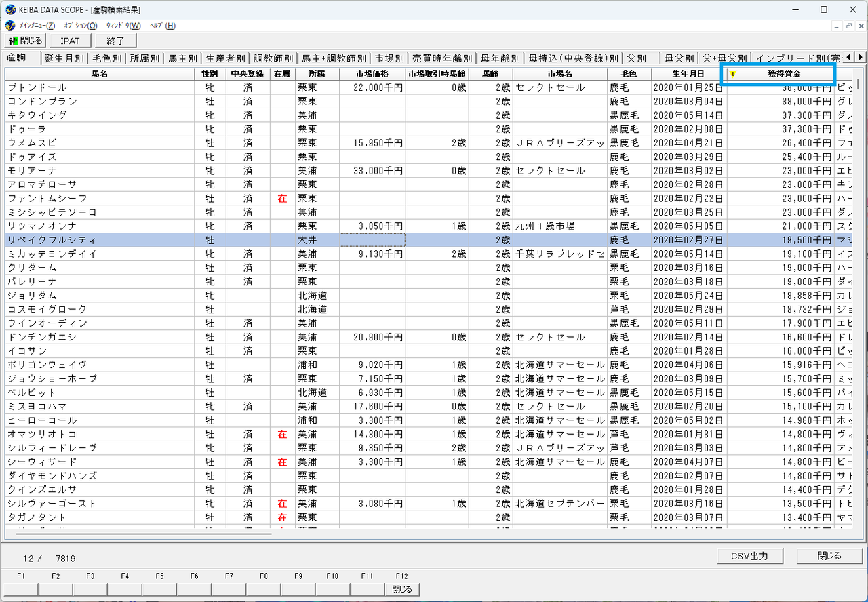Select the サツマノオンナ horse name
The width and height of the screenshot is (868, 602).
point(42,226)
